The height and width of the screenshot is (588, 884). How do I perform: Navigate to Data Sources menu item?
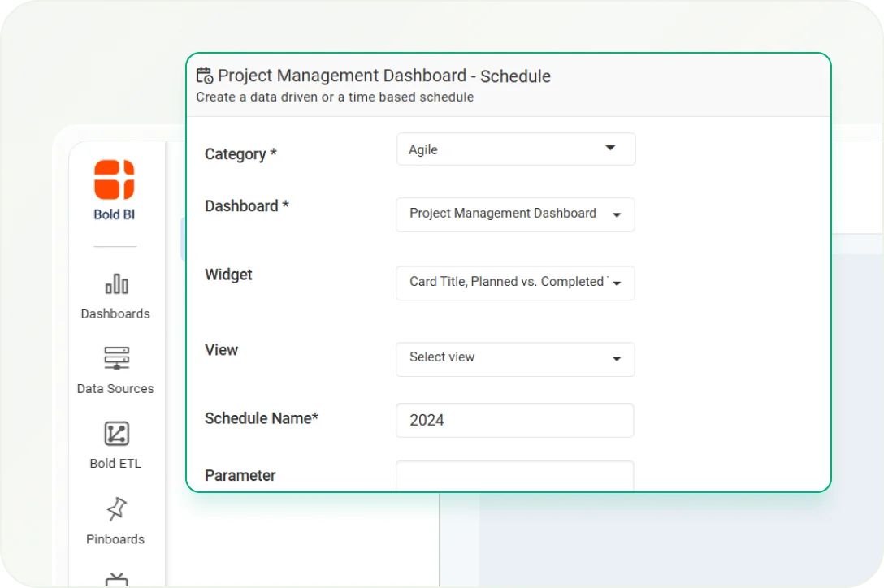tap(115, 389)
